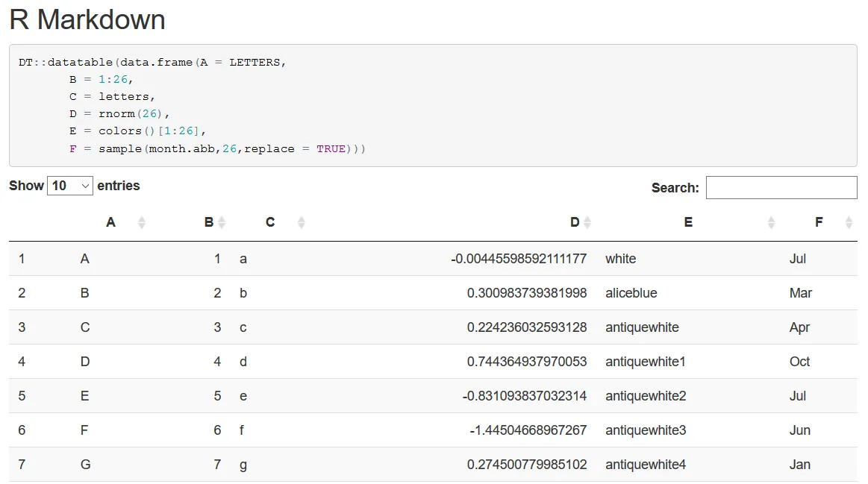
Task: Toggle sort icon on column F
Action: 849,222
